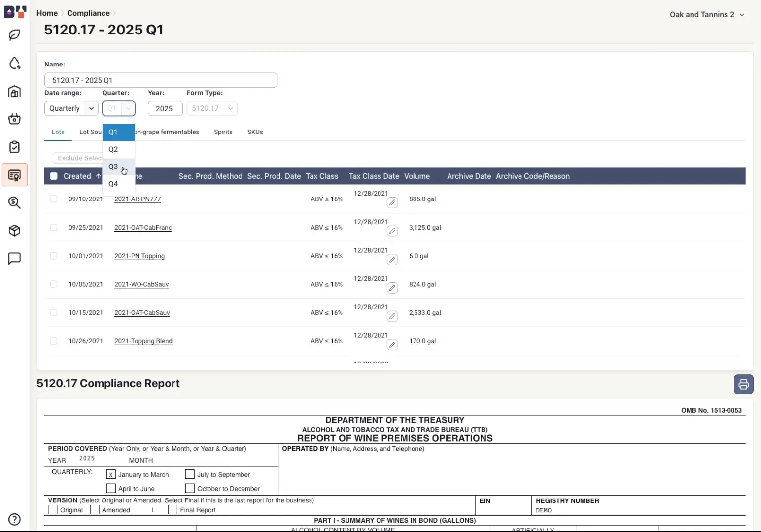Uncheck the January to March box
The height and width of the screenshot is (532, 761).
(111, 474)
